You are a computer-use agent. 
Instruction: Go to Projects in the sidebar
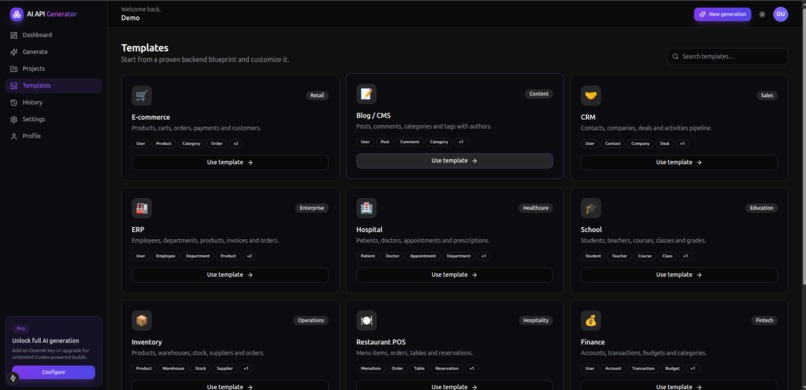53,69
